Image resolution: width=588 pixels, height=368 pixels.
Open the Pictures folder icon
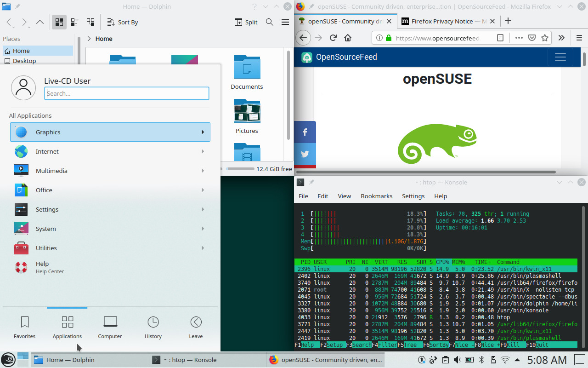pos(247,116)
